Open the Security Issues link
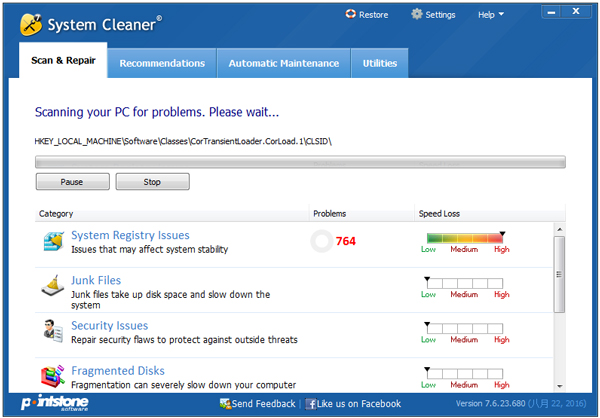The image size is (600, 418). coord(109,325)
